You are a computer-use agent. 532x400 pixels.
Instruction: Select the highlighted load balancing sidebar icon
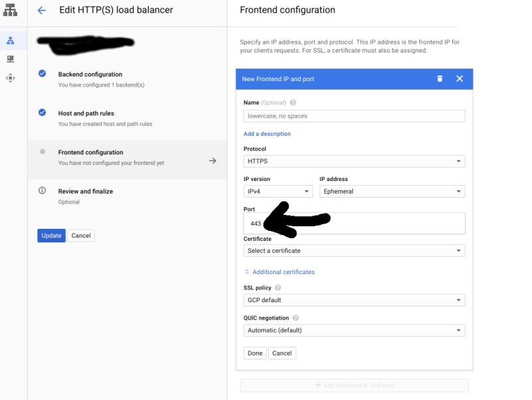9,40
